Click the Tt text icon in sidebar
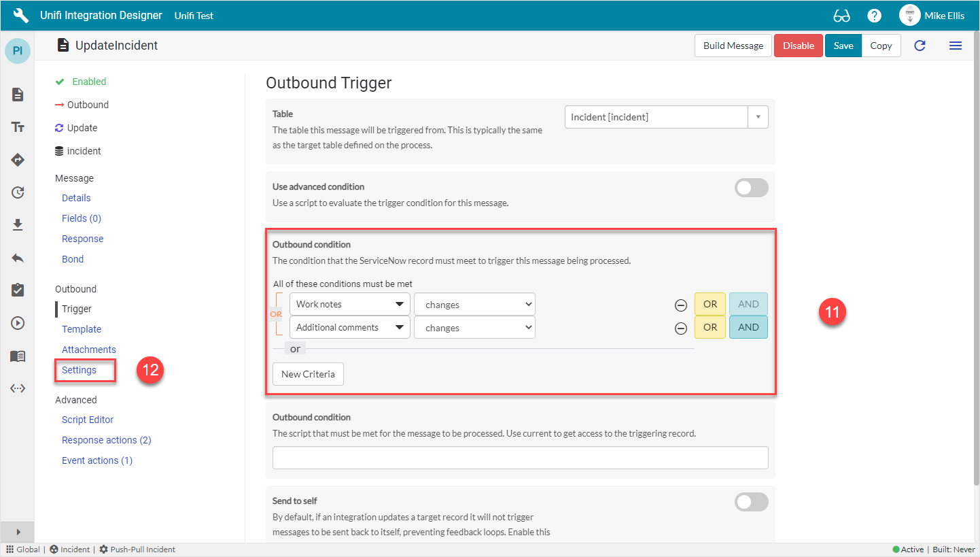The height and width of the screenshot is (557, 980). [17, 127]
